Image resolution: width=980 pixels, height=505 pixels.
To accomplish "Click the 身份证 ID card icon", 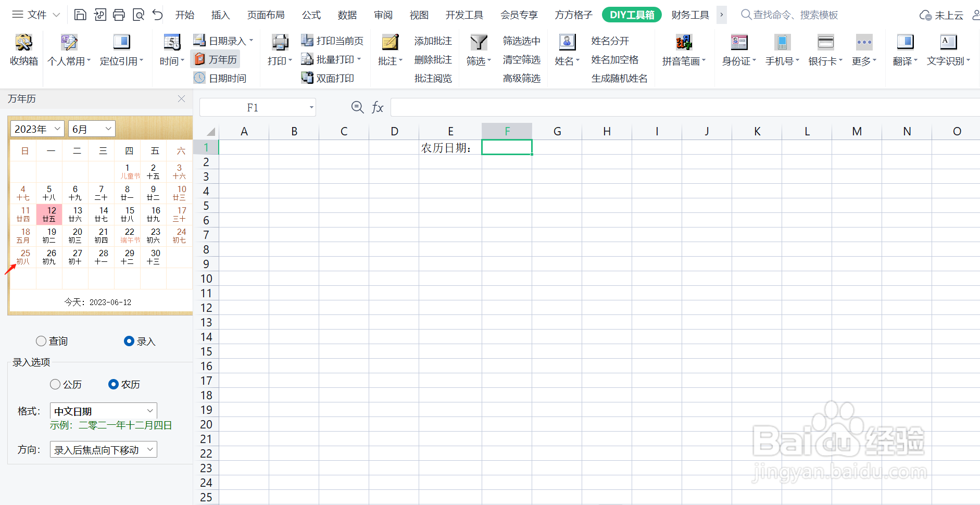I will 739,42.
